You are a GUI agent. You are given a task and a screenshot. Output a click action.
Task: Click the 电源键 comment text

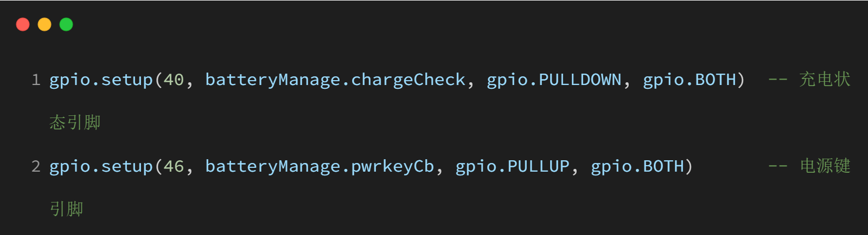[x=825, y=166]
